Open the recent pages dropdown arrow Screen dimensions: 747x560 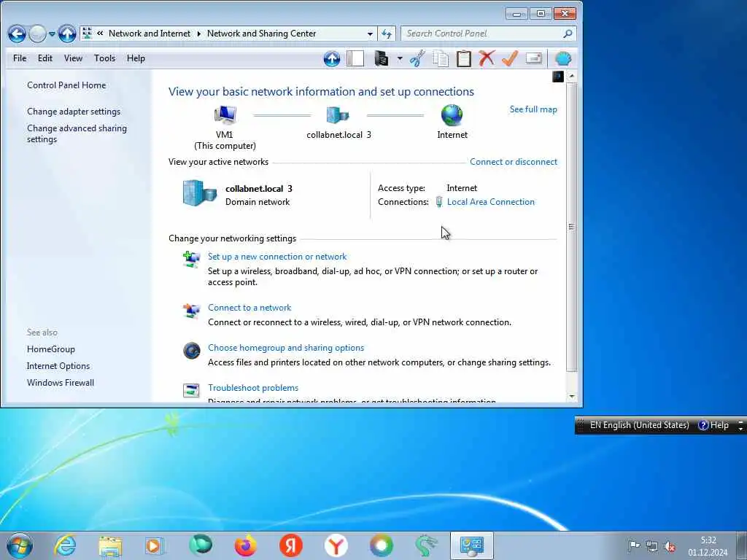click(x=52, y=34)
